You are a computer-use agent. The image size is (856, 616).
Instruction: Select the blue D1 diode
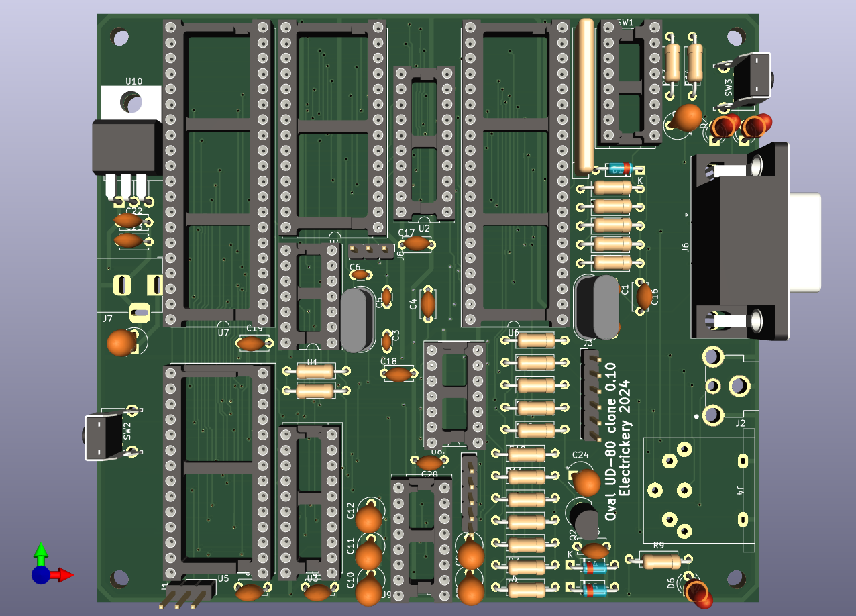pyautogui.click(x=618, y=168)
